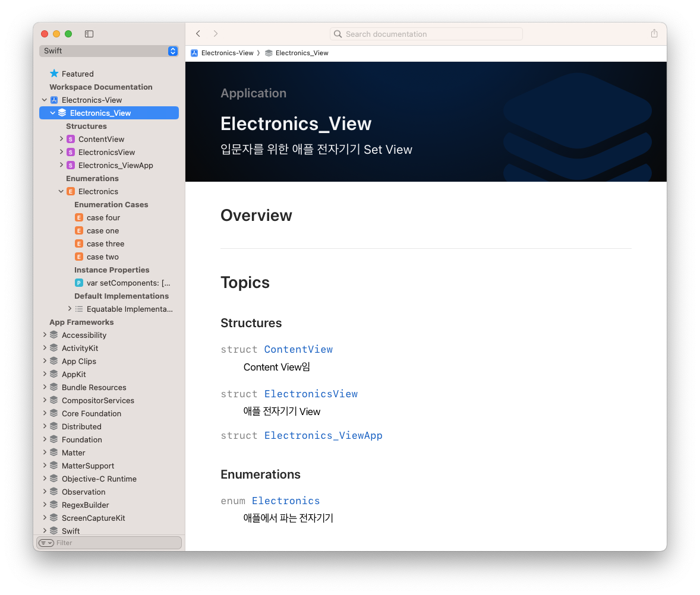This screenshot has width=700, height=595.
Task: Select case two in the sidebar
Action: pos(103,257)
